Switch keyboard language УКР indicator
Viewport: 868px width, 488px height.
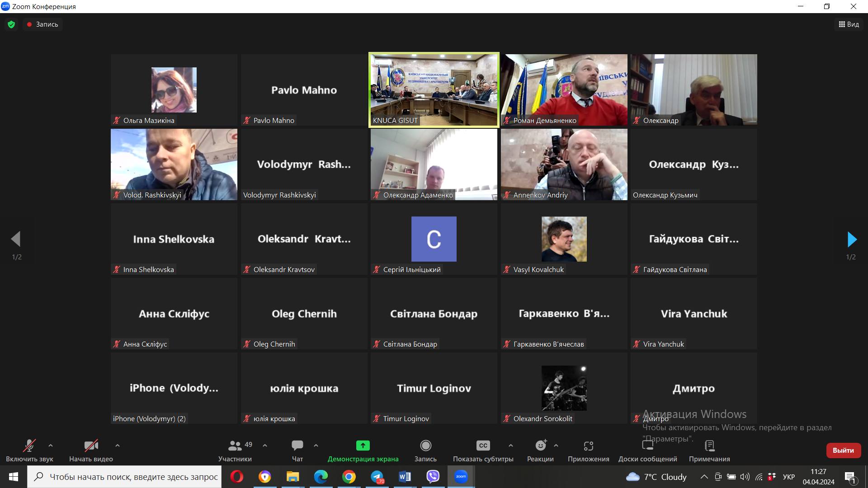pyautogui.click(x=789, y=477)
